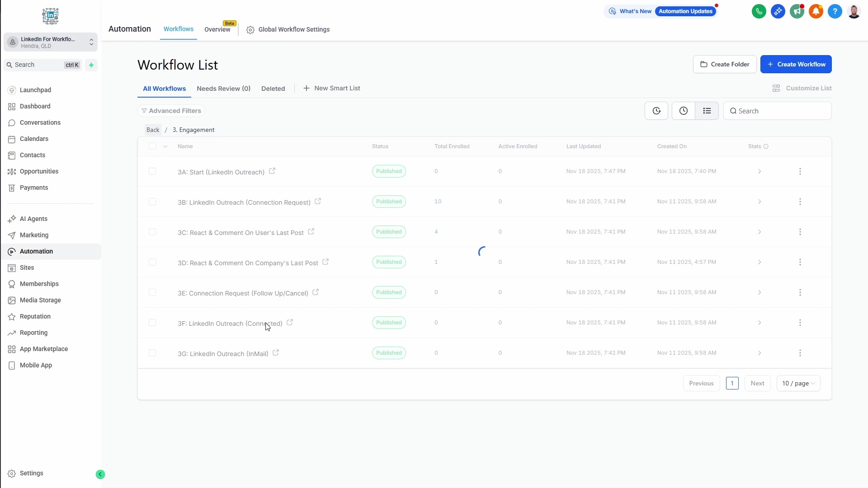Click the Create Workflow button
The image size is (868, 488).
[x=796, y=64]
